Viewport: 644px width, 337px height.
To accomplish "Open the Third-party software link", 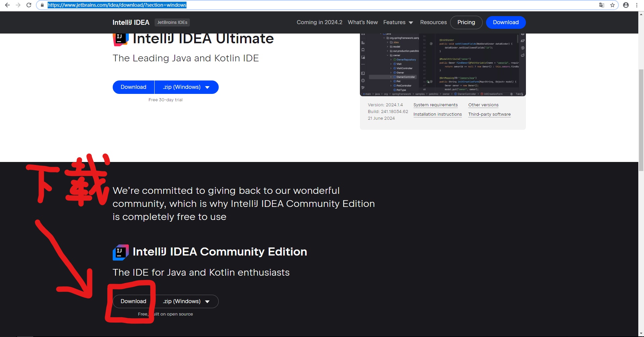I will (x=489, y=114).
